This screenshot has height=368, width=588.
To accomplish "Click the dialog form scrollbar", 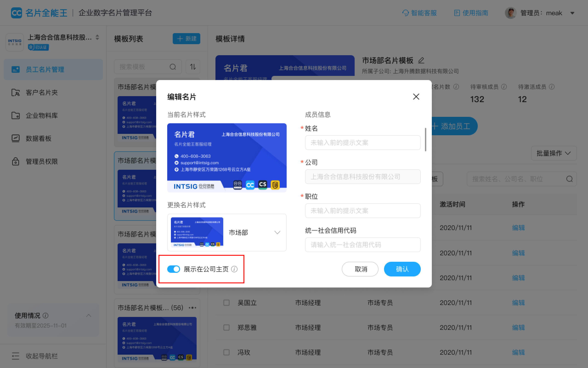I will pyautogui.click(x=425, y=139).
